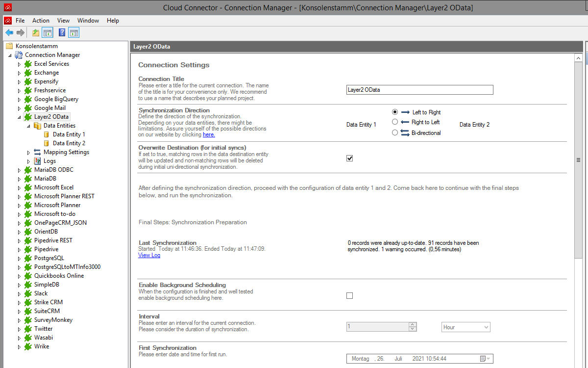The height and width of the screenshot is (368, 588).
Task: Select Right to Left synchronization direction
Action: [x=395, y=122]
